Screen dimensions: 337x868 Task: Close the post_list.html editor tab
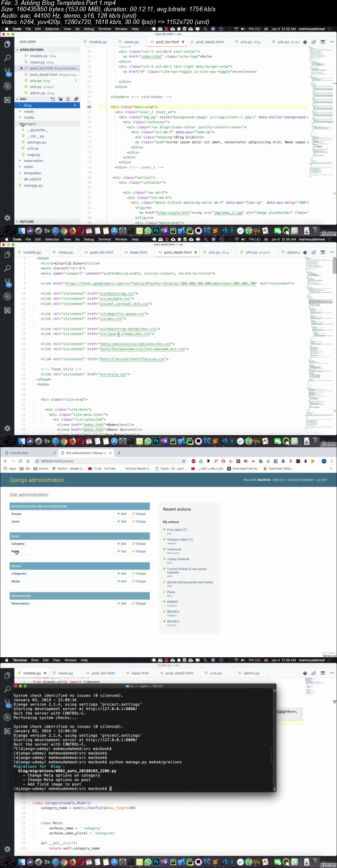pyautogui.click(x=183, y=42)
